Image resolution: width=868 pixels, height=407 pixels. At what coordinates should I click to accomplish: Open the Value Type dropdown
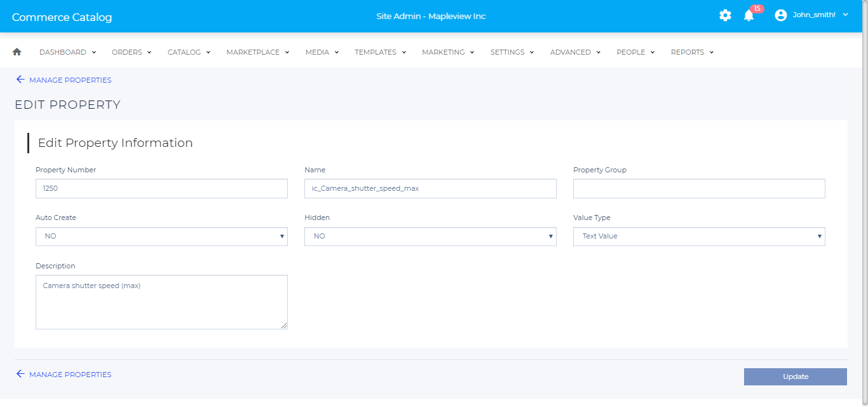click(x=699, y=237)
